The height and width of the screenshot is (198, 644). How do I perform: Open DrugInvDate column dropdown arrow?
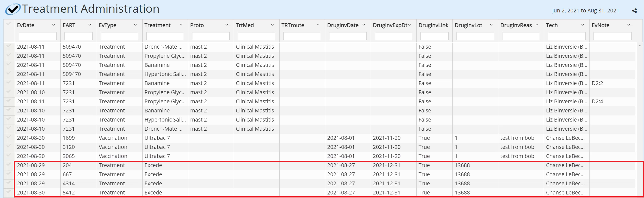[364, 25]
